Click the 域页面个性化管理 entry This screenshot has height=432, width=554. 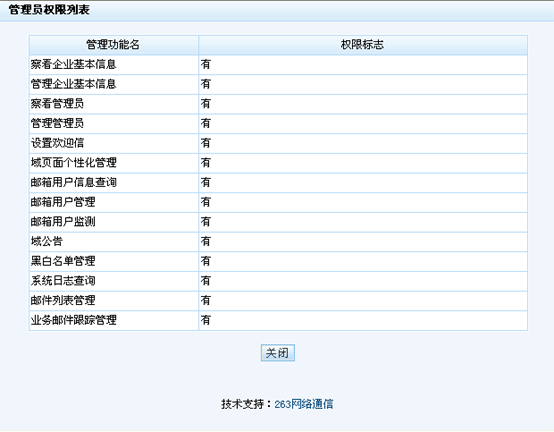pyautogui.click(x=73, y=163)
